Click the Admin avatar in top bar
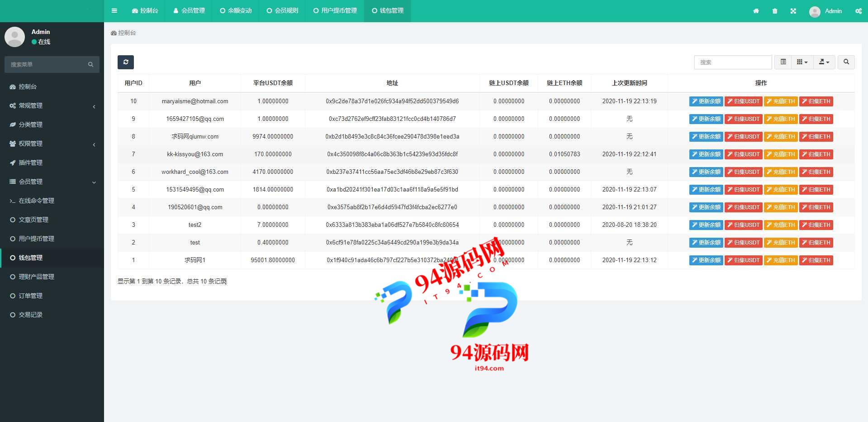This screenshot has width=868, height=422. coord(815,12)
